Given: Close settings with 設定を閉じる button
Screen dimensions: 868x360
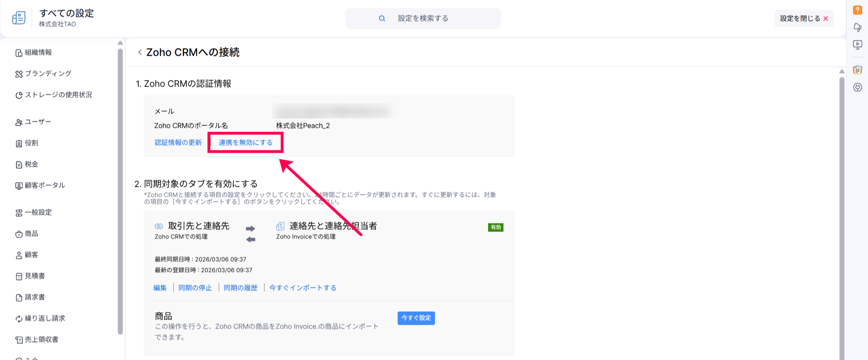Looking at the screenshot, I should [x=804, y=19].
